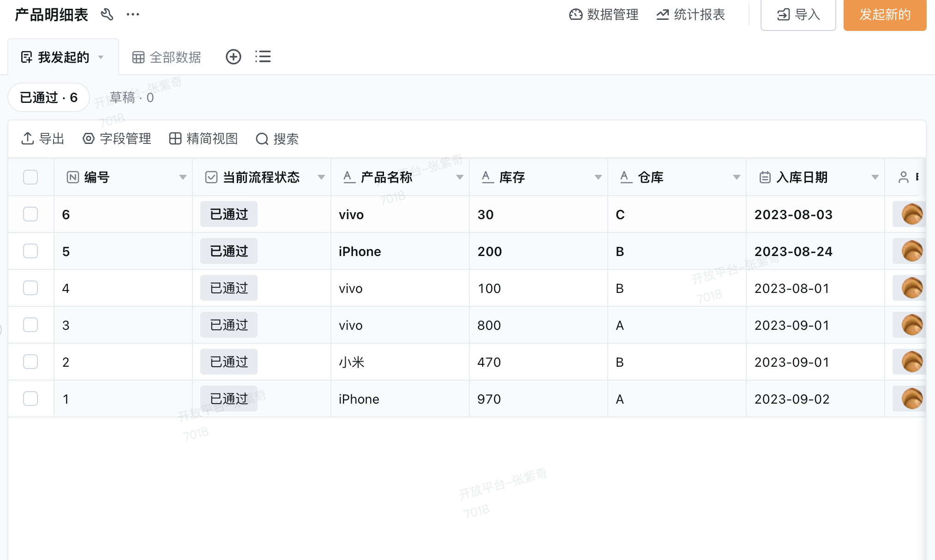The height and width of the screenshot is (560, 935).
Task: Open 字段管理
Action: (117, 138)
